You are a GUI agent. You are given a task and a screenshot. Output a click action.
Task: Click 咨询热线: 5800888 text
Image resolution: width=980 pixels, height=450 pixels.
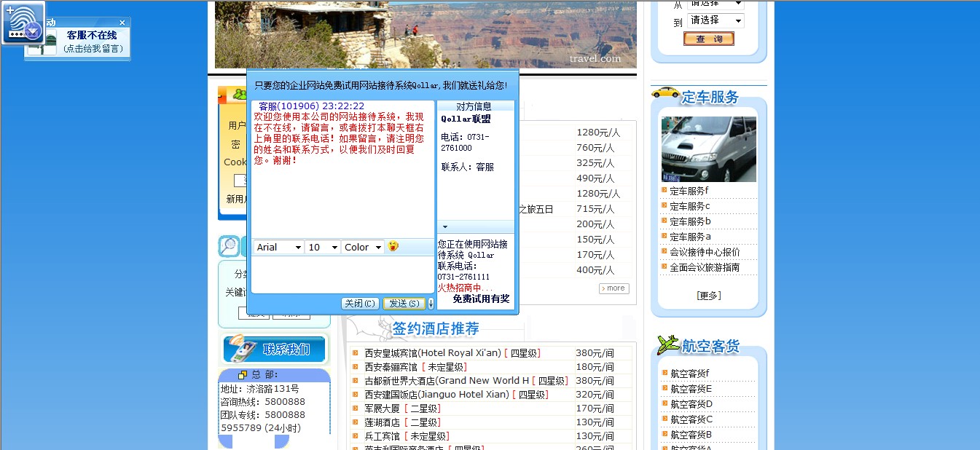point(263,402)
